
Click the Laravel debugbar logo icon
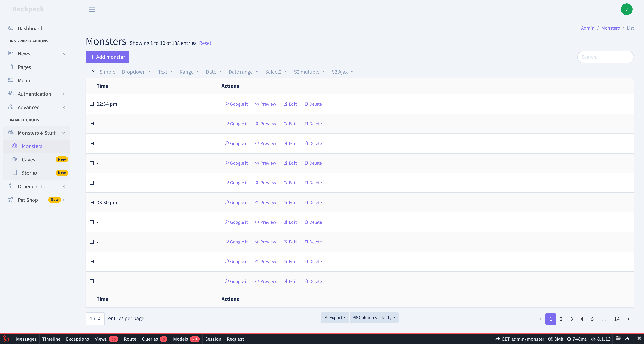[x=7, y=339]
